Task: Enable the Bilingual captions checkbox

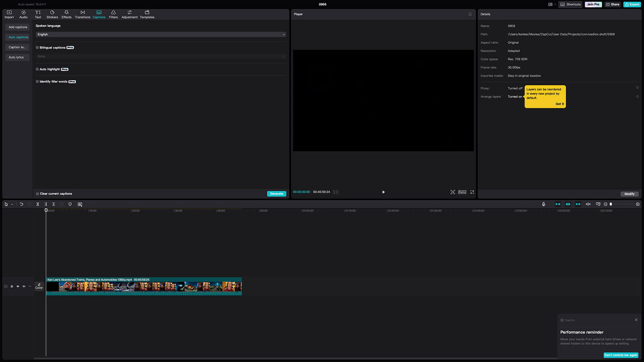Action: click(x=37, y=47)
